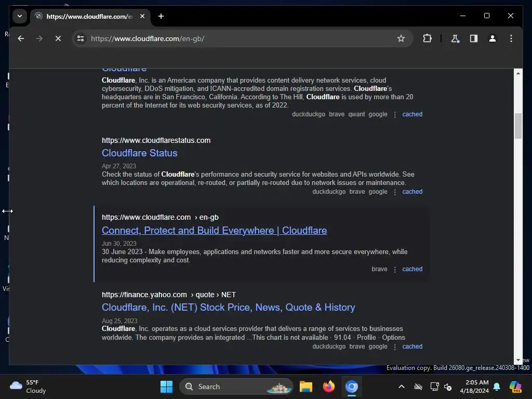Stop loading the current page
Image resolution: width=532 pixels, height=399 pixels.
pyautogui.click(x=58, y=38)
